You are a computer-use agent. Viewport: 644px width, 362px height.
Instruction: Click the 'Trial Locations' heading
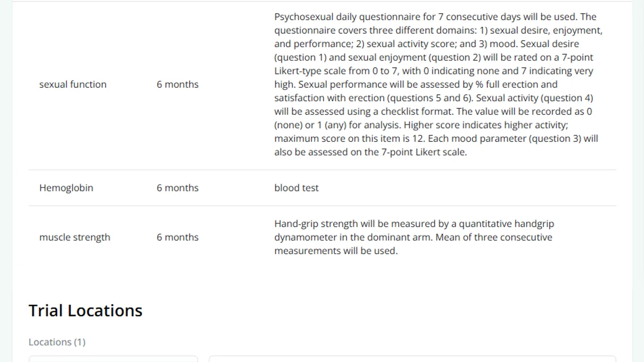(x=85, y=311)
